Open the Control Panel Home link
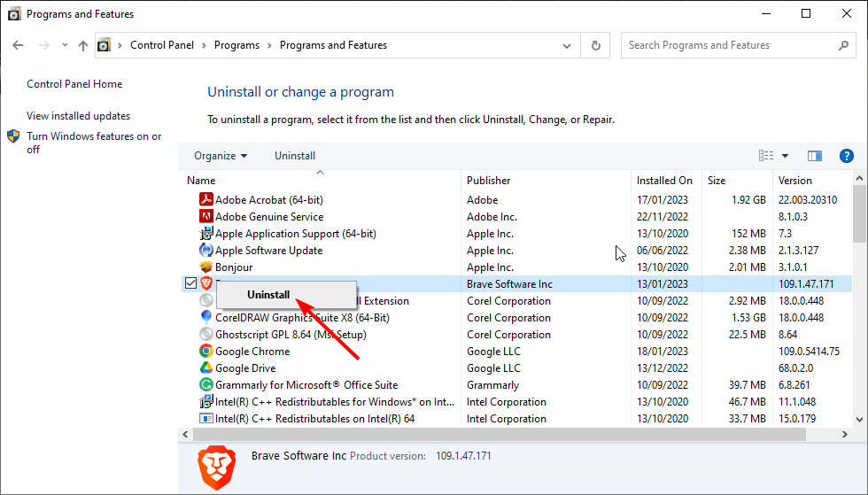Screen dimensions: 868x495 point(74,84)
